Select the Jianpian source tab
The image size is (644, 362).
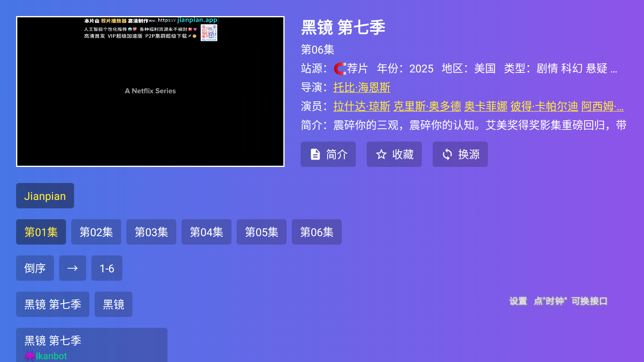pyautogui.click(x=45, y=196)
